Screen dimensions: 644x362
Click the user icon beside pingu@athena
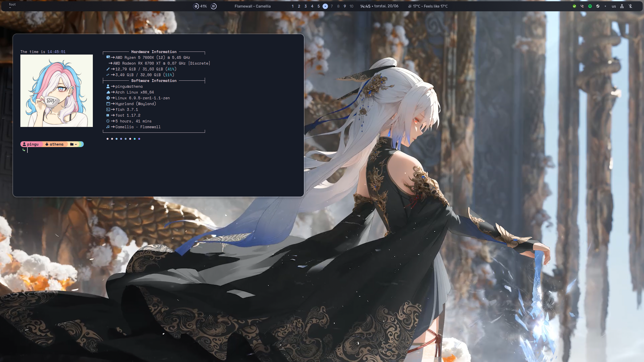(x=108, y=86)
